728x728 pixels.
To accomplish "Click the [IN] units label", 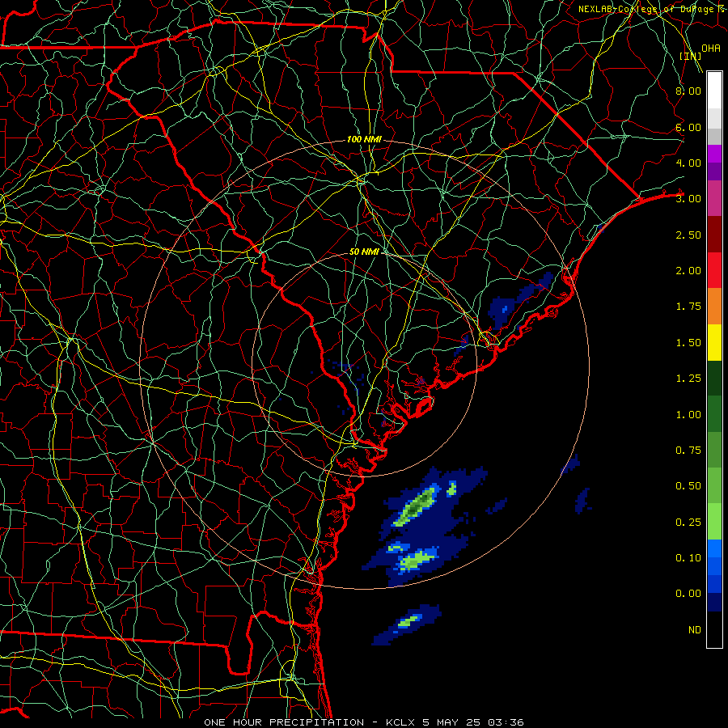I will (x=690, y=56).
